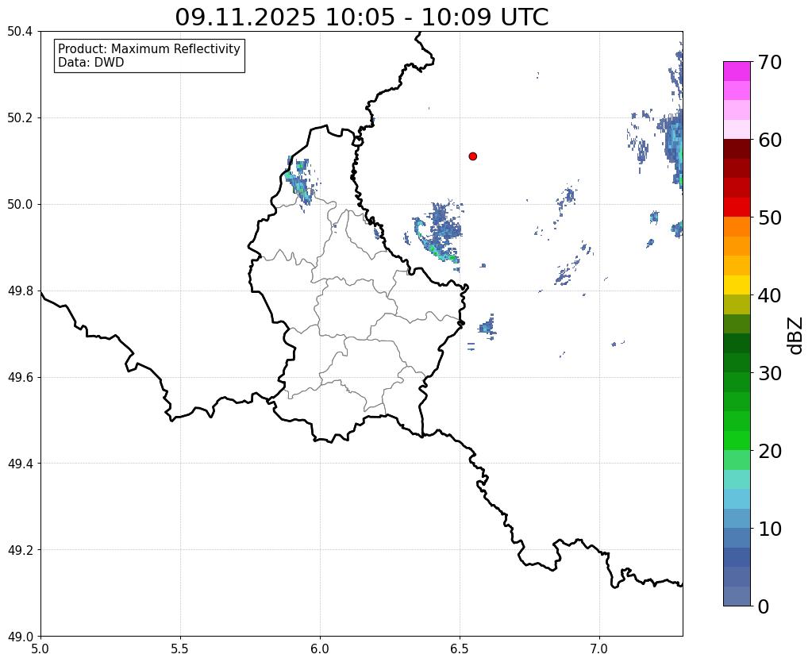The width and height of the screenshot is (812, 662).
Task: Click the colorbar label 60
Action: point(770,140)
